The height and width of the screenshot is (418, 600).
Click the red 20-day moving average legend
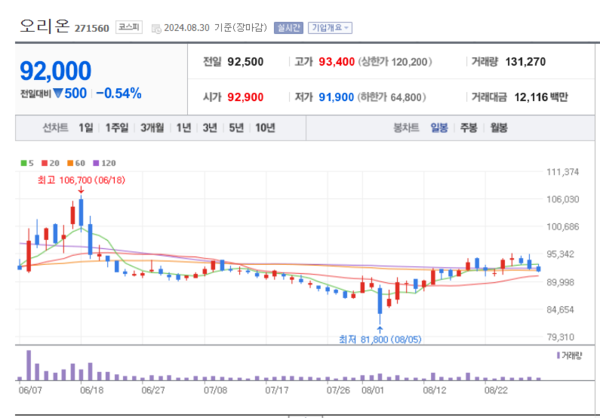48,162
